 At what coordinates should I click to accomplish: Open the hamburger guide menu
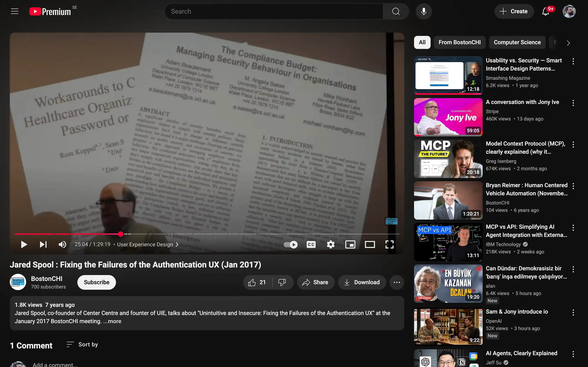(x=14, y=11)
